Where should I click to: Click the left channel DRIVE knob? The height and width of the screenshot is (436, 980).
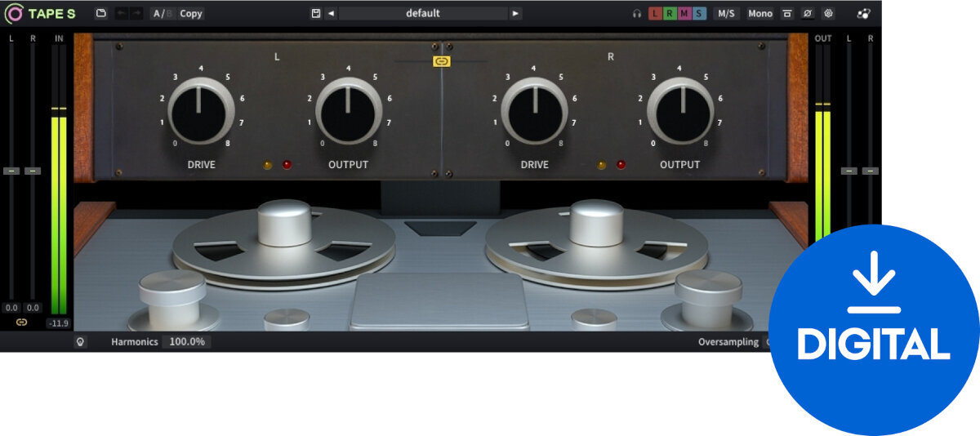coord(202,111)
